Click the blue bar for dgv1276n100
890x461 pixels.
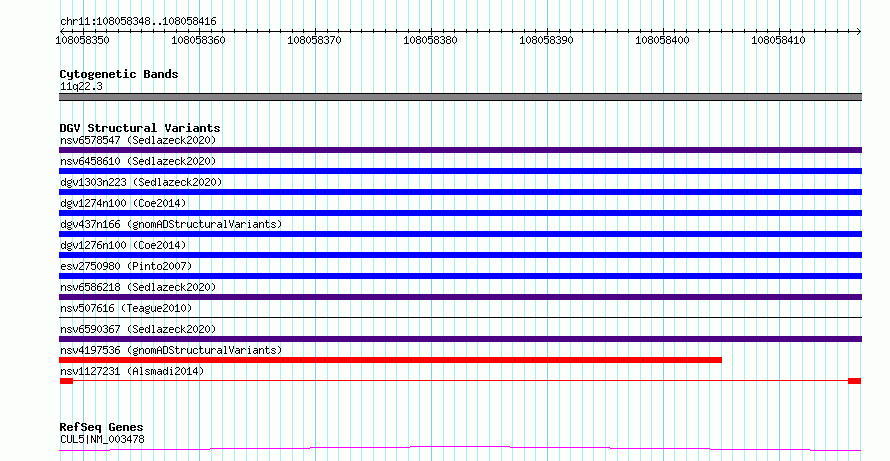(x=460, y=255)
